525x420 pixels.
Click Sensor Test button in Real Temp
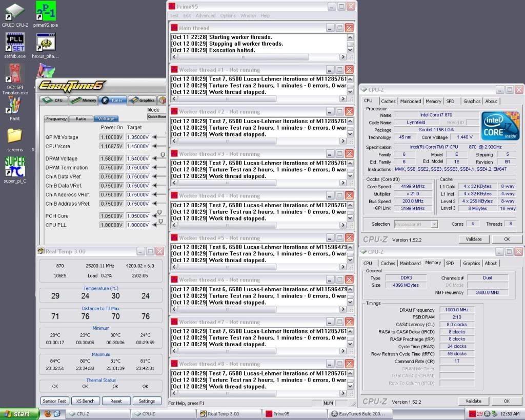[x=54, y=401]
